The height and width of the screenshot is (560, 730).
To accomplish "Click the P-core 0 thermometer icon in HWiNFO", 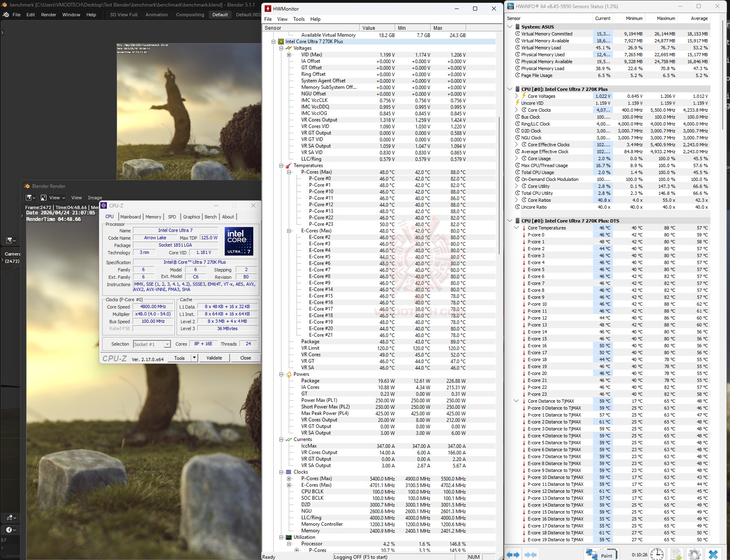I will pos(524,235).
